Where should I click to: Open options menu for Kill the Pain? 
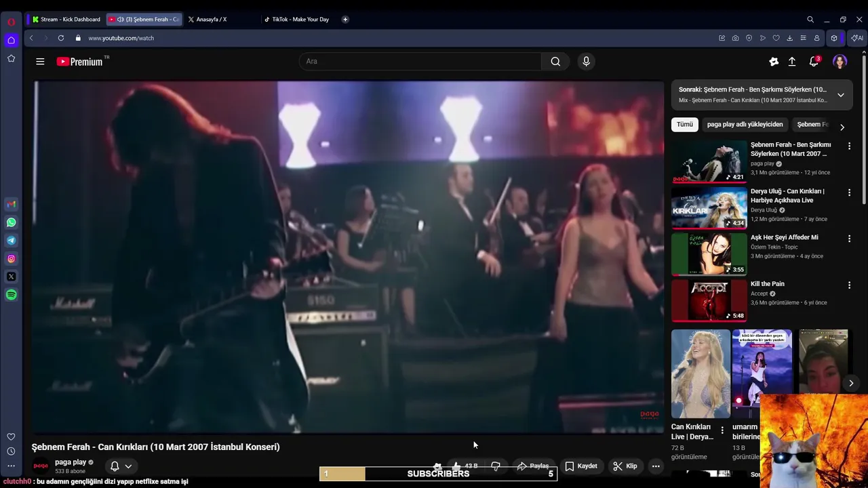click(x=849, y=285)
